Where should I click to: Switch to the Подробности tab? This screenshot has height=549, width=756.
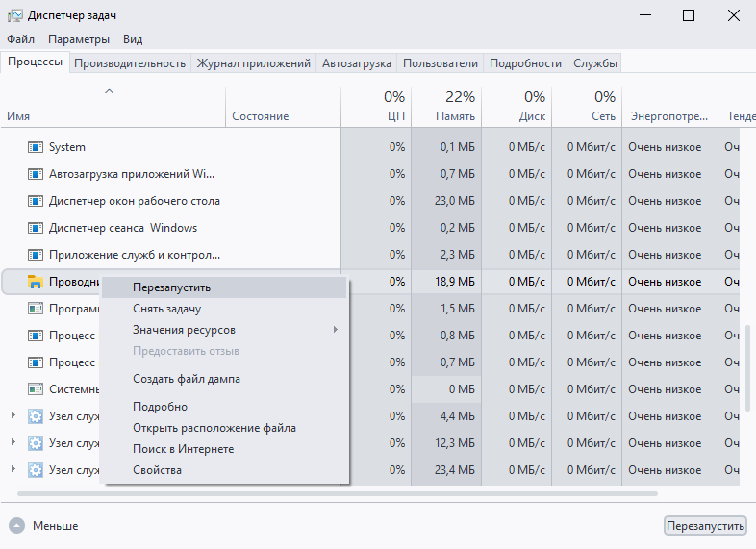tap(525, 63)
